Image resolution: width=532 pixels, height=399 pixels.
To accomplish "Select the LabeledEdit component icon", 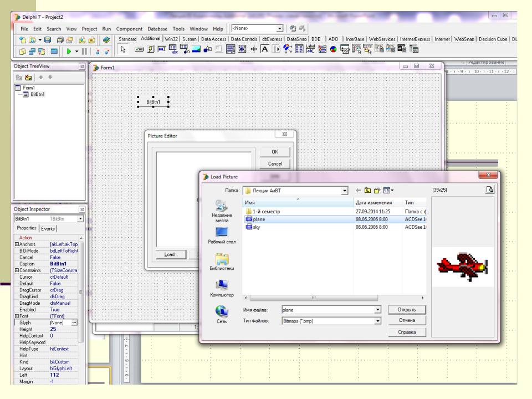I will pyautogui.click(x=310, y=49).
